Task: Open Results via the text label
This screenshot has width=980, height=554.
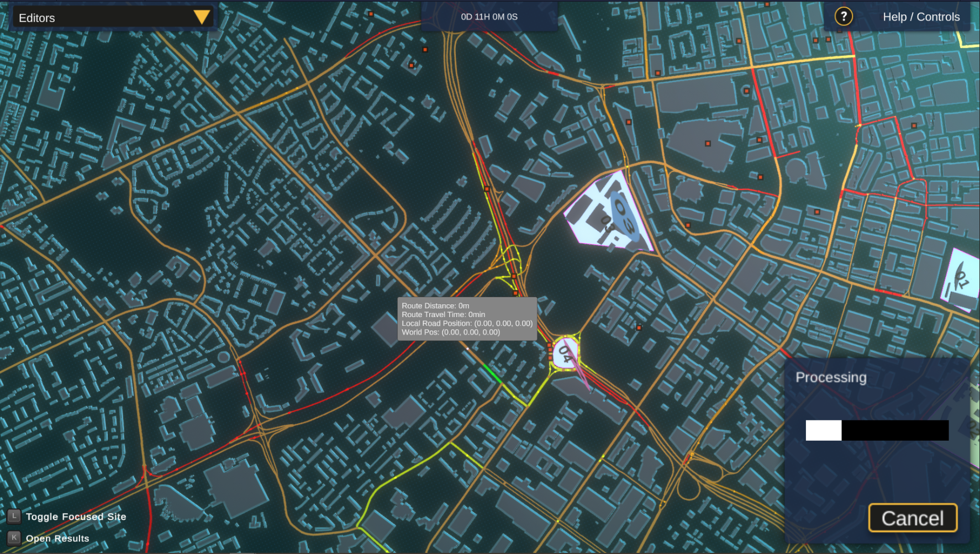Action: point(57,539)
